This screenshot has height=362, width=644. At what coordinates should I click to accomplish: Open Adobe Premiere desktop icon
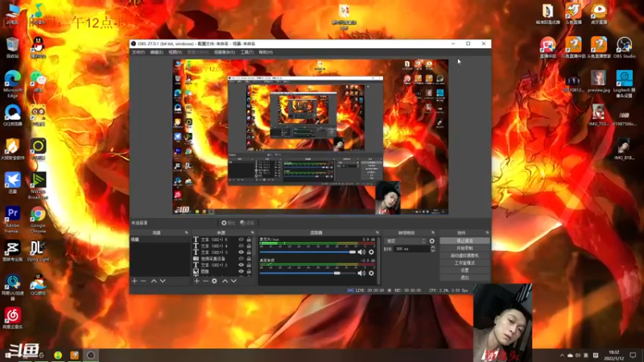(x=13, y=220)
